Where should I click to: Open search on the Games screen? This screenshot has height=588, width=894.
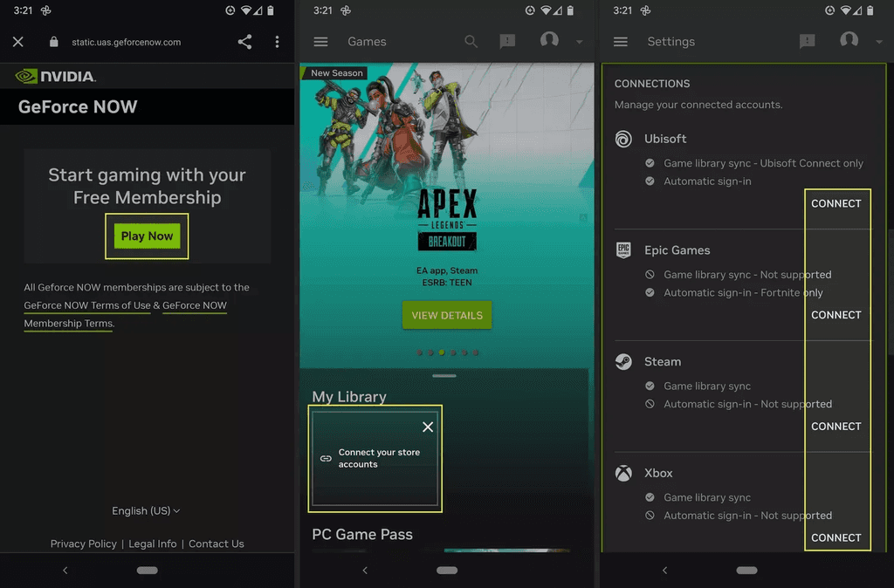click(471, 41)
